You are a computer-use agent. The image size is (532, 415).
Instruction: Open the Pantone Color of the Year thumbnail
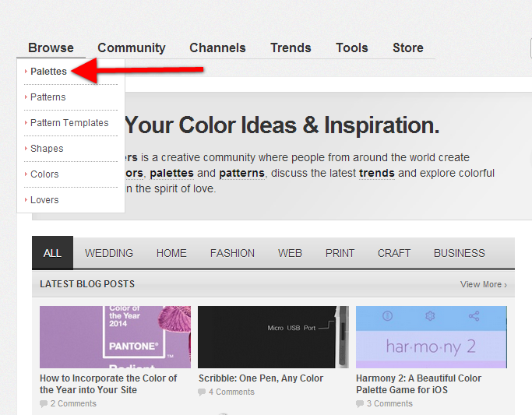(x=115, y=336)
